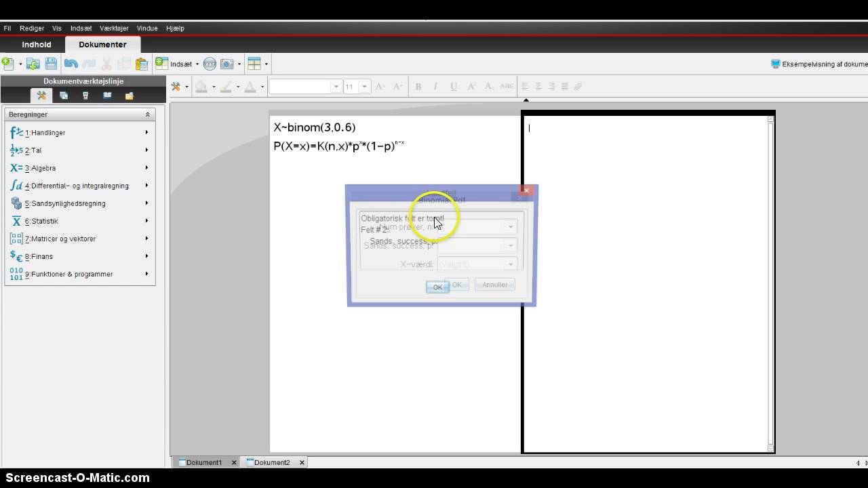The height and width of the screenshot is (488, 868).
Task: Open 9:Funktioner & programmer entry
Action: click(80, 273)
